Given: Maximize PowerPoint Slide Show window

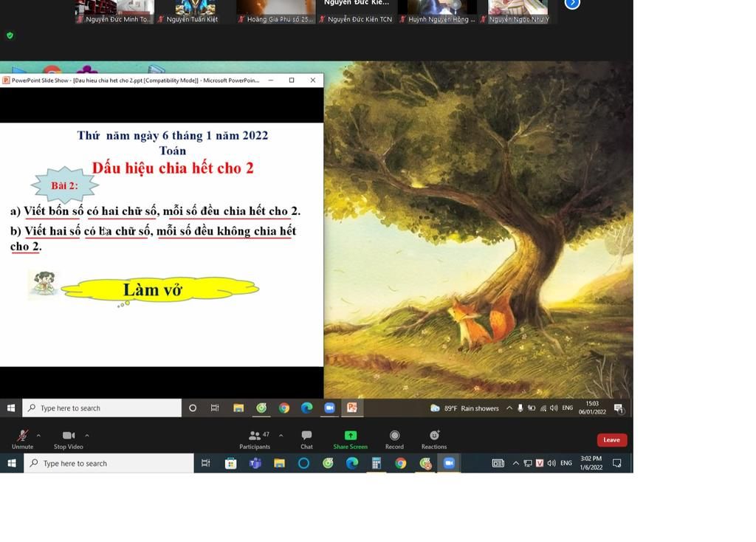Looking at the screenshot, I should click(292, 80).
